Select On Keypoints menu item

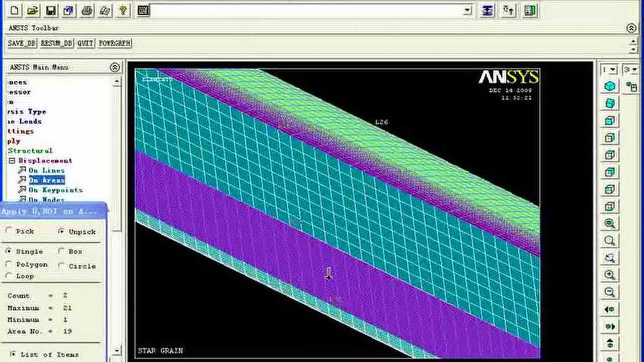55,190
